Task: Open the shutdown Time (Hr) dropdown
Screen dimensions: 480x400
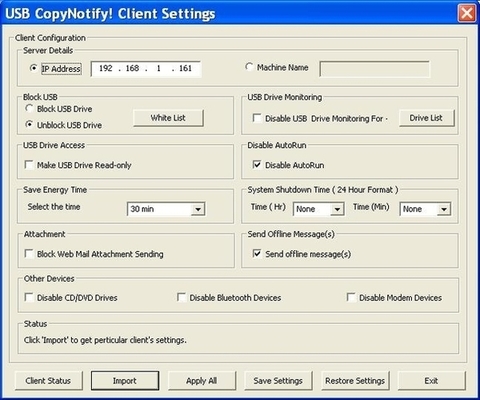Action: (318, 209)
